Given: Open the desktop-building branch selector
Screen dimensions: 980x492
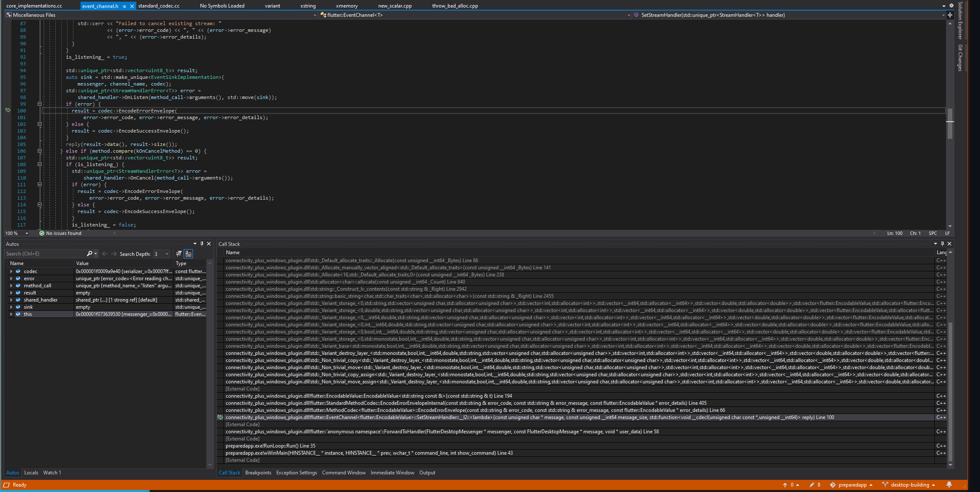Looking at the screenshot, I should 910,485.
